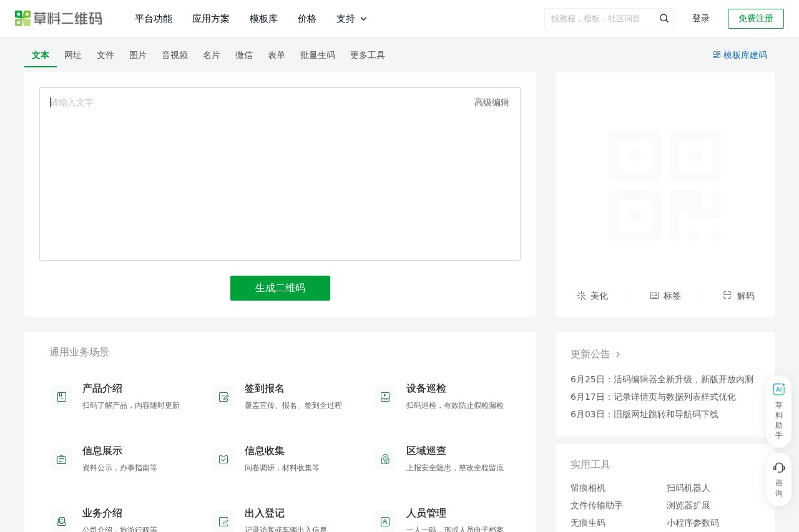799x532 pixels.
Task: Switch to the 名片 tab
Action: (x=212, y=55)
